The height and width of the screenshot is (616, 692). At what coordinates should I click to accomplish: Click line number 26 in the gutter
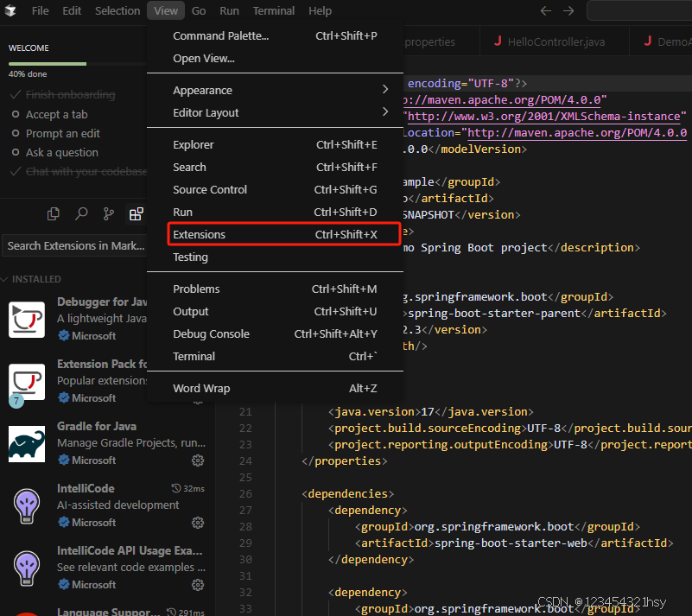click(245, 494)
